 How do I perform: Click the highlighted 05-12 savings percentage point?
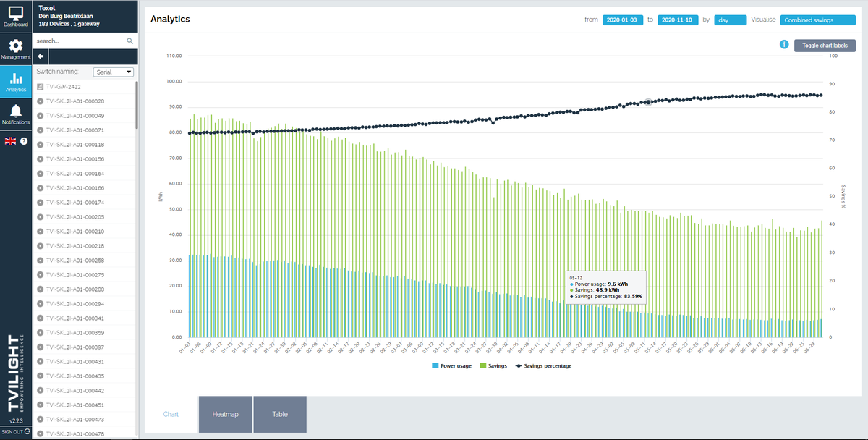pos(648,103)
